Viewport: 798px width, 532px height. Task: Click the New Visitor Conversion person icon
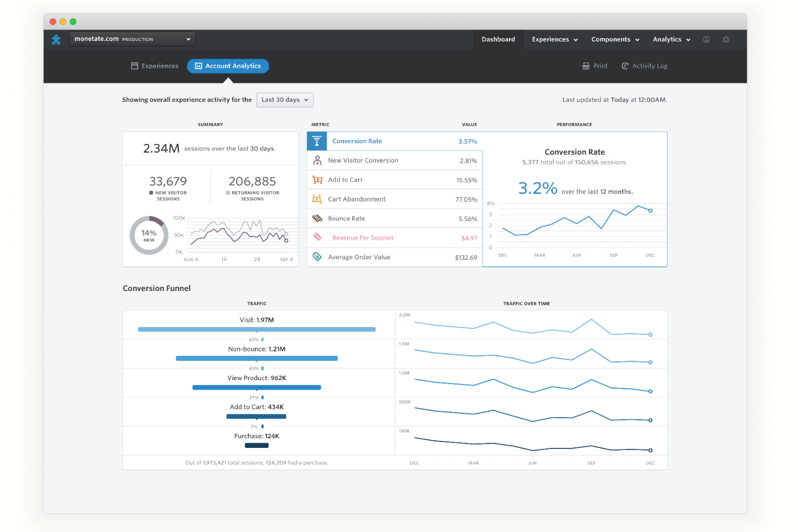coord(318,161)
